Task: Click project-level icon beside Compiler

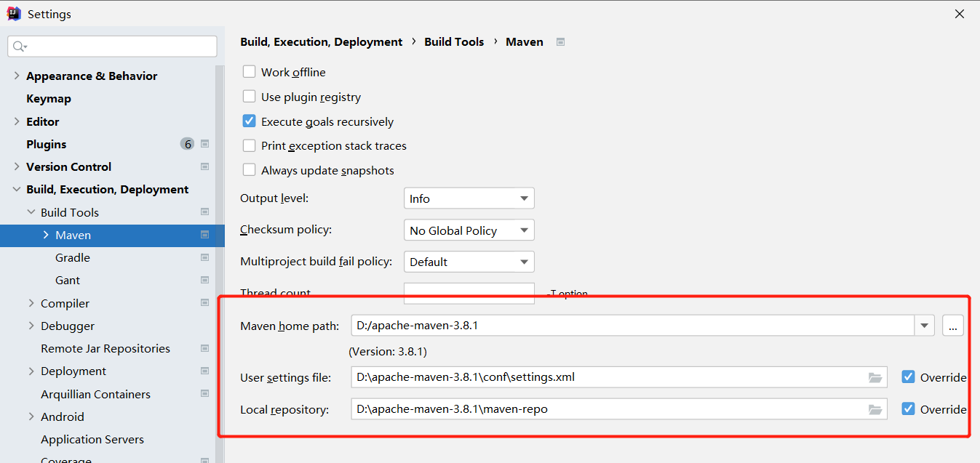Action: tap(204, 303)
